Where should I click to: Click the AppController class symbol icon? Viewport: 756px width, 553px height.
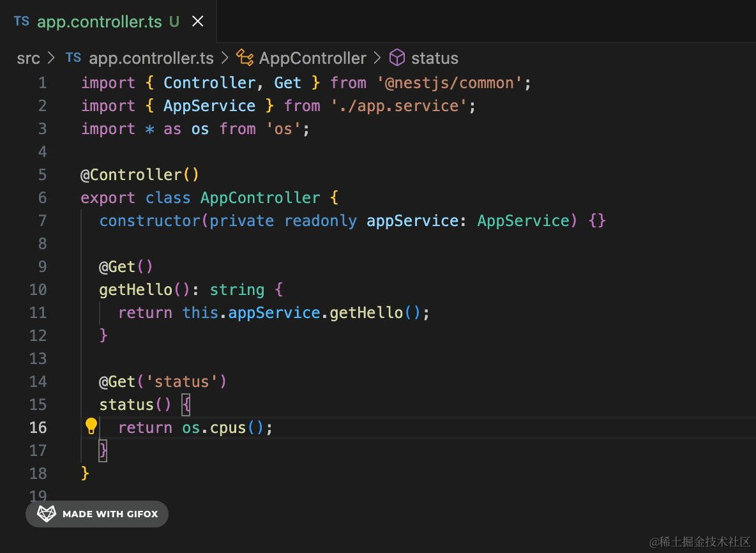pos(245,58)
